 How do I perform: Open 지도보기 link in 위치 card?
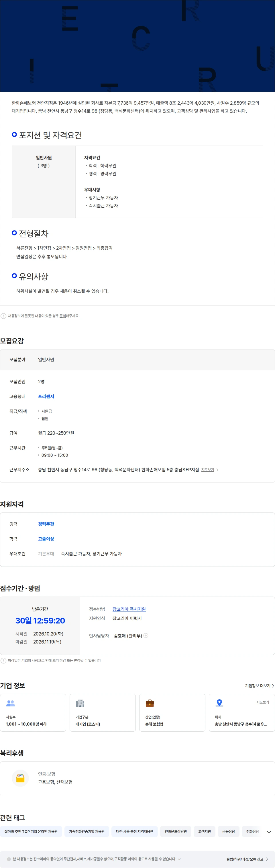[262, 702]
